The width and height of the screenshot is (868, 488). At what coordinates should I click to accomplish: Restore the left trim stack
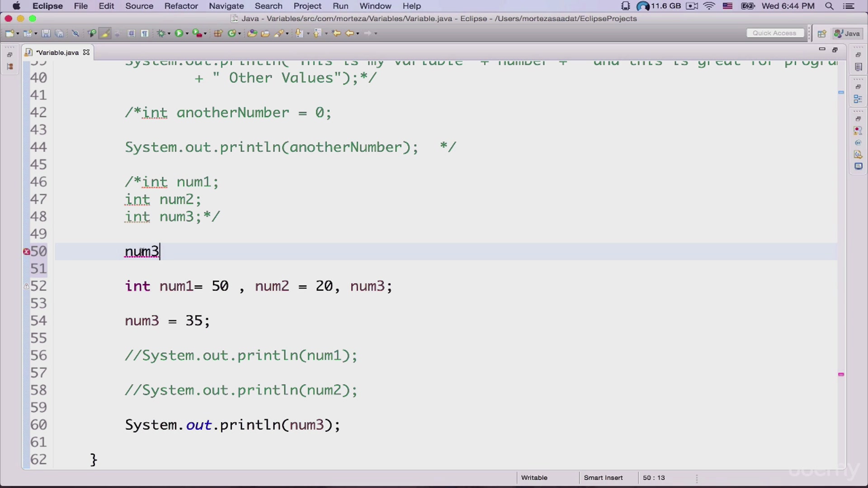point(10,55)
